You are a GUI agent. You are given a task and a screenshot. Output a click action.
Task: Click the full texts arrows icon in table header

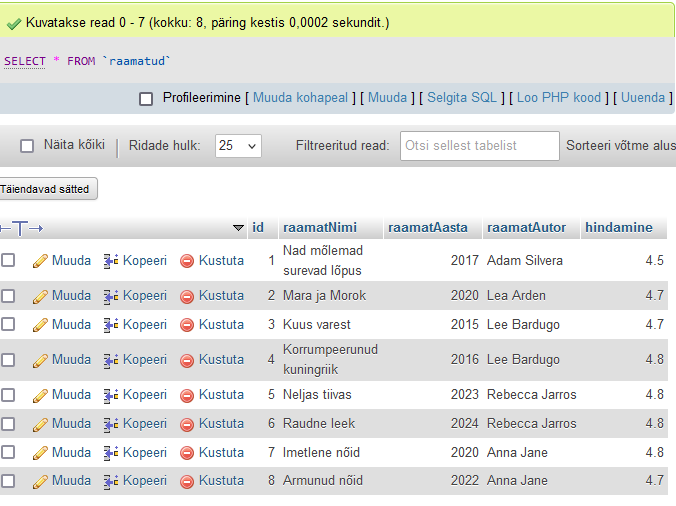[x=21, y=228]
